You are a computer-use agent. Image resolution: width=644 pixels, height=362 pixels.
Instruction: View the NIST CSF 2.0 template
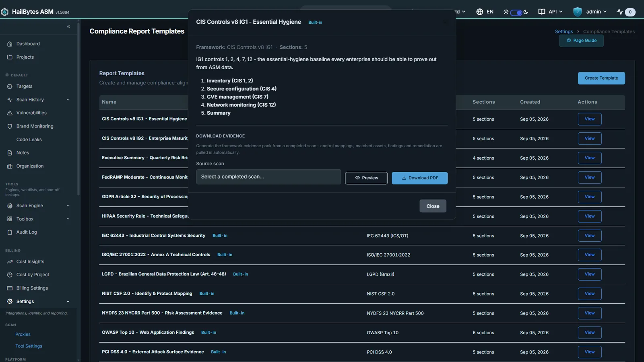[x=590, y=294]
